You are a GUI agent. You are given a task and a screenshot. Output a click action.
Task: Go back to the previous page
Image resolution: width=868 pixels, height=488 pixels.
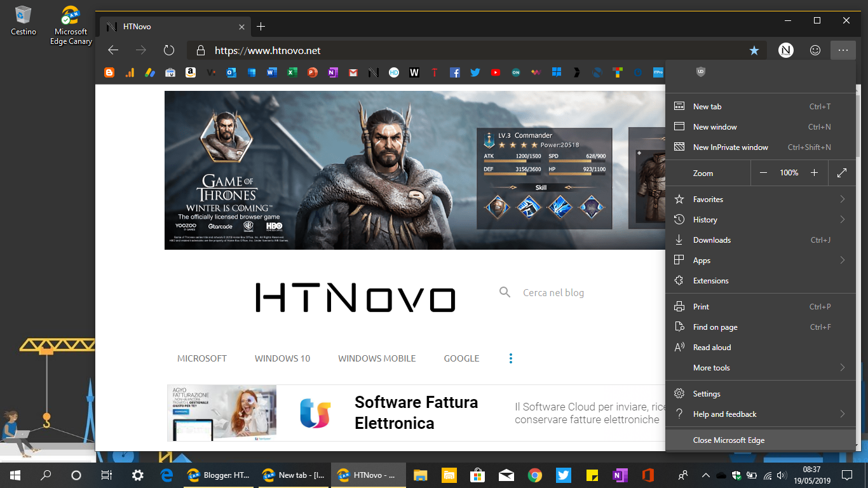click(x=113, y=50)
